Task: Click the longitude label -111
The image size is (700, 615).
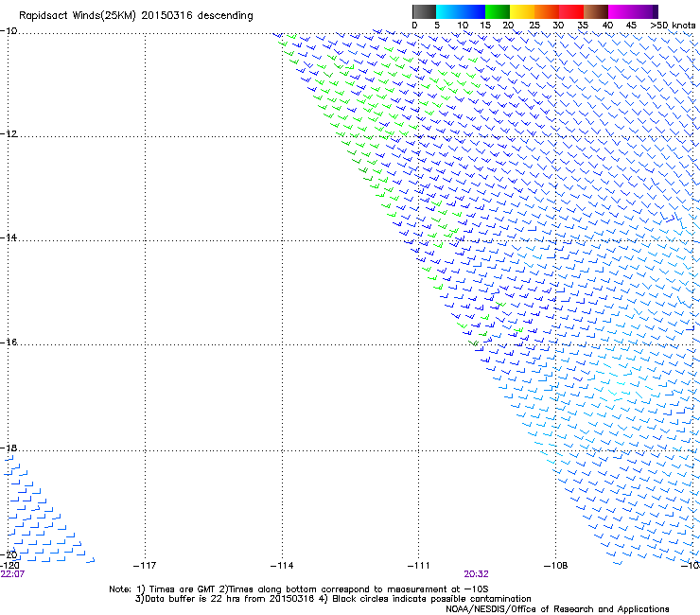Action: (x=419, y=566)
